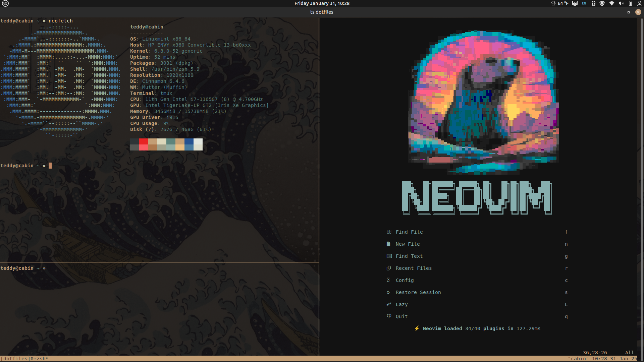Click the Config icon in Neovim menu
Image resolution: width=644 pixels, height=362 pixels.
(388, 280)
